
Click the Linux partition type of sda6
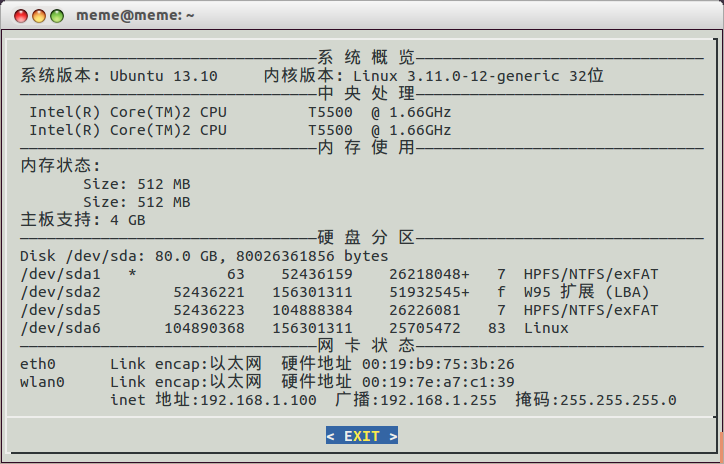(x=546, y=328)
